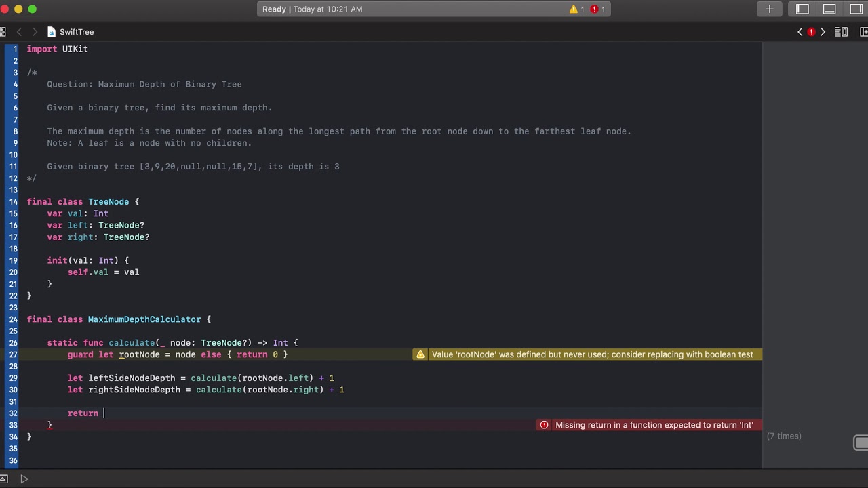Open the "Missing return in a function" error banner
Screen dimensions: 868x488
click(x=649, y=425)
